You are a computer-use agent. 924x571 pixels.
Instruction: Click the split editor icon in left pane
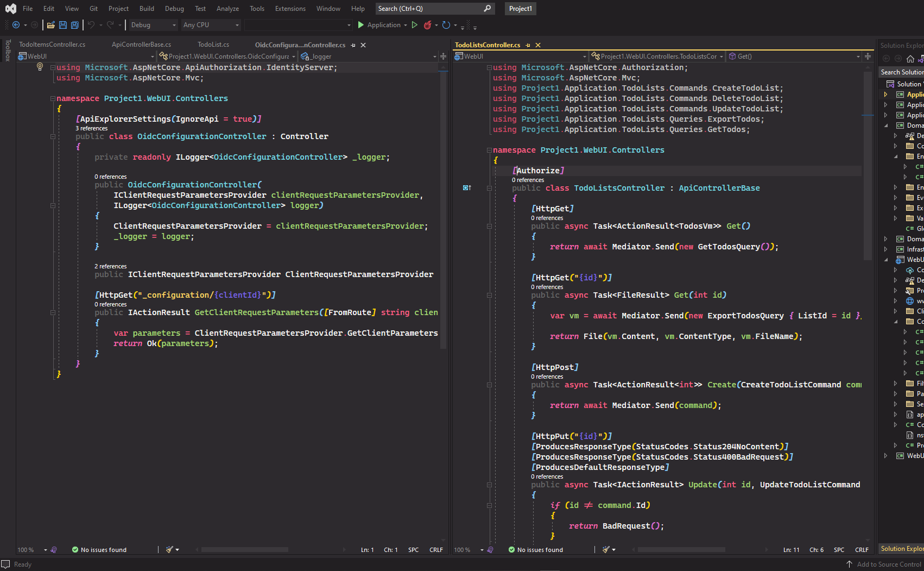(x=443, y=56)
